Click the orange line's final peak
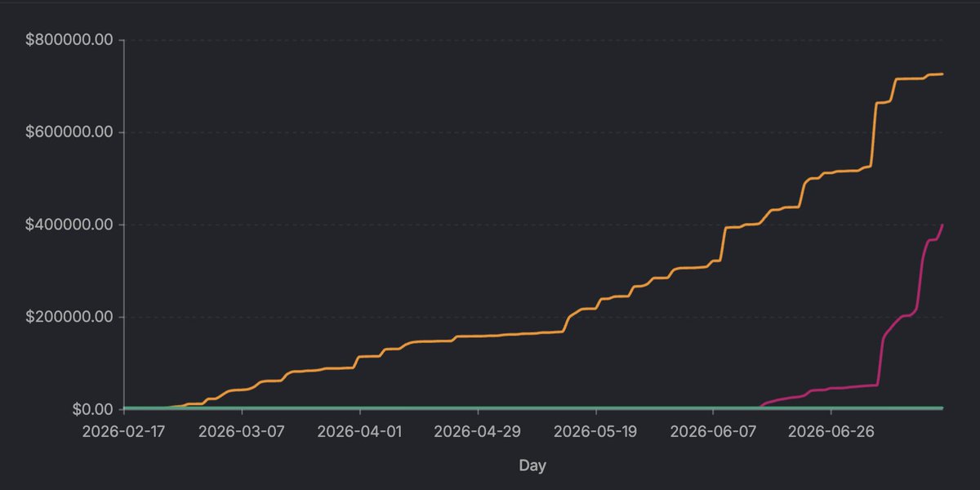This screenshot has width=980, height=490. coord(942,74)
